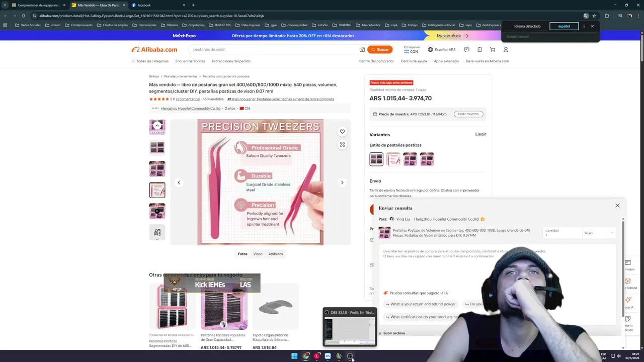This screenshot has width=644, height=362.
Task: Open the Español-ARS language currency selector
Action: [x=442, y=49]
